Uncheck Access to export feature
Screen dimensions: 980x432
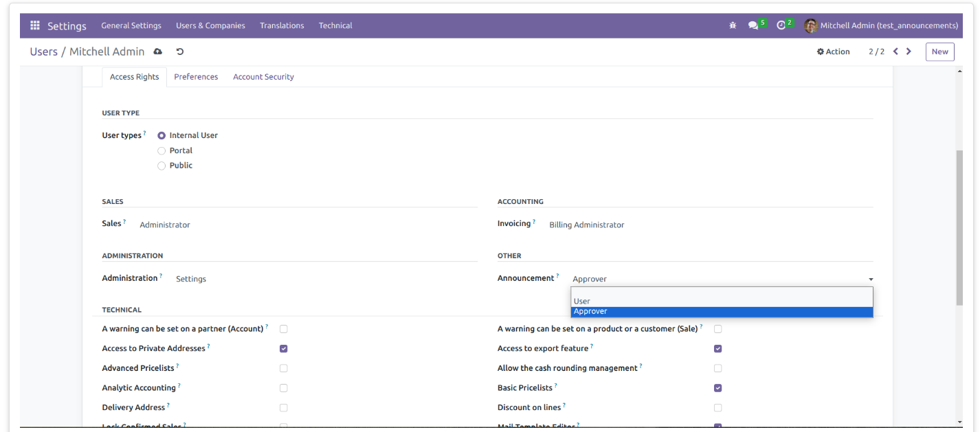[x=718, y=349]
